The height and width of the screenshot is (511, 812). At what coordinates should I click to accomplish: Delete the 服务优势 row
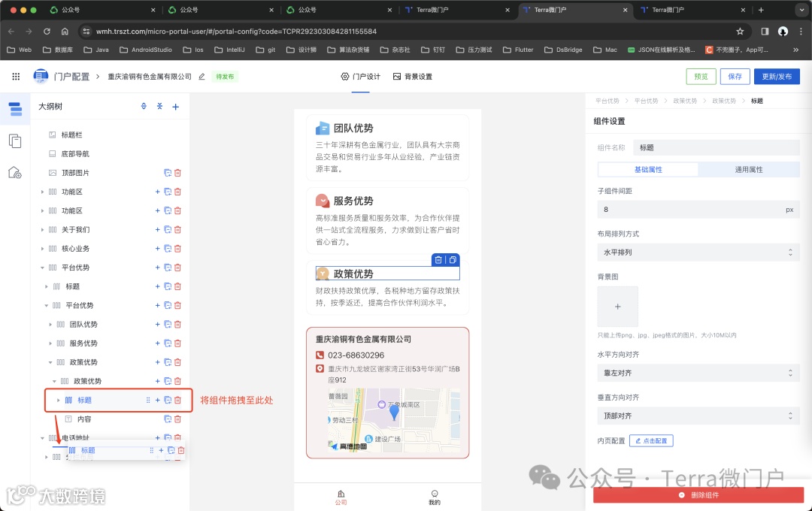pos(177,343)
